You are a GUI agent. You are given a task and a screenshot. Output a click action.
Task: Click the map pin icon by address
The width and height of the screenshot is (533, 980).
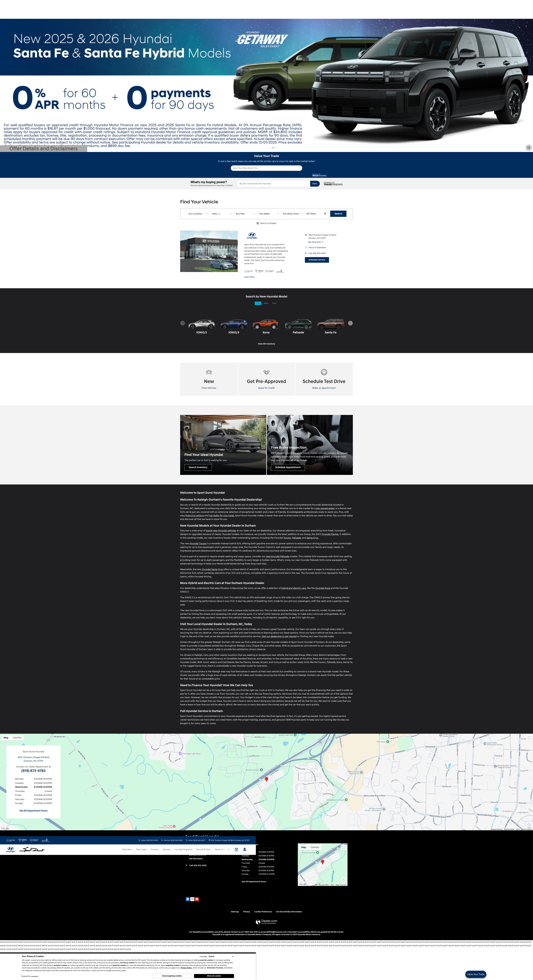pos(306,235)
